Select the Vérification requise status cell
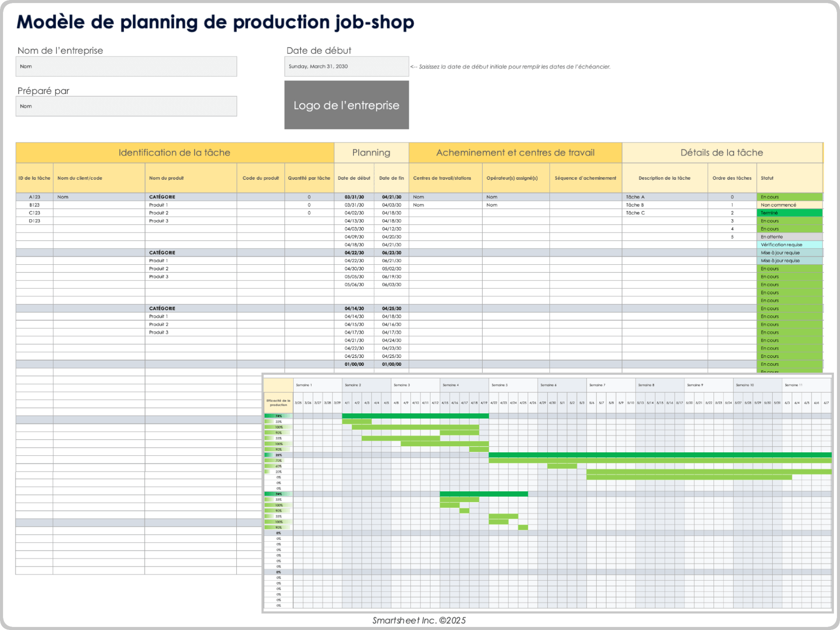 tap(790, 245)
